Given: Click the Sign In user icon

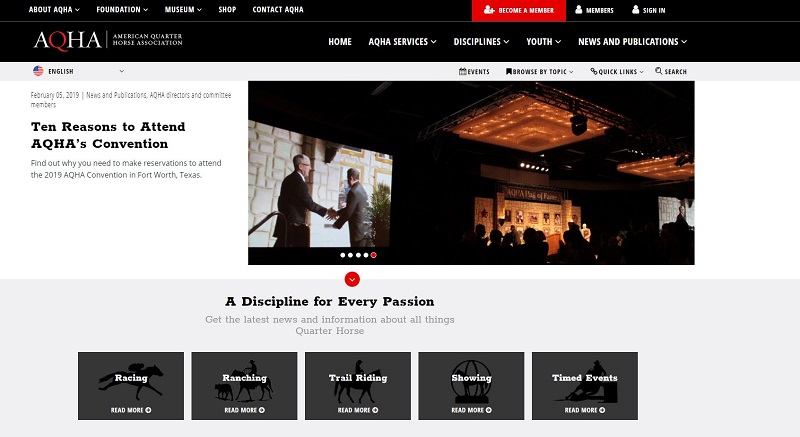Looking at the screenshot, I should (635, 10).
